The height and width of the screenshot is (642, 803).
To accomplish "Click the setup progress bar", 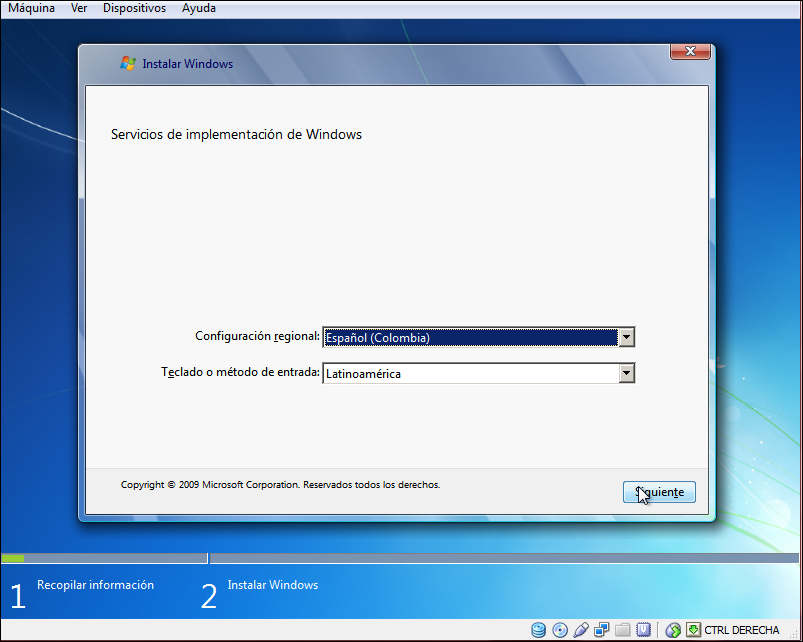I will pos(399,558).
